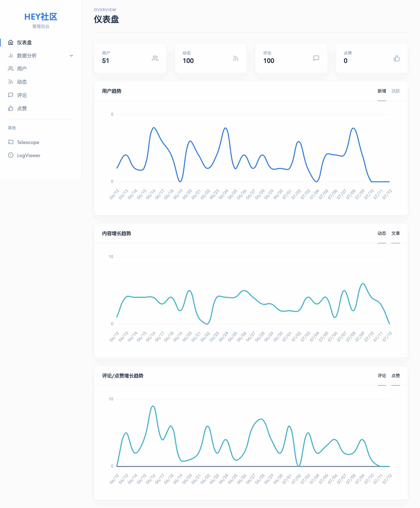Toggle 评论 series in the 评论/点赞增长趋势 chart
Image resolution: width=420 pixels, height=508 pixels.
[x=382, y=376]
